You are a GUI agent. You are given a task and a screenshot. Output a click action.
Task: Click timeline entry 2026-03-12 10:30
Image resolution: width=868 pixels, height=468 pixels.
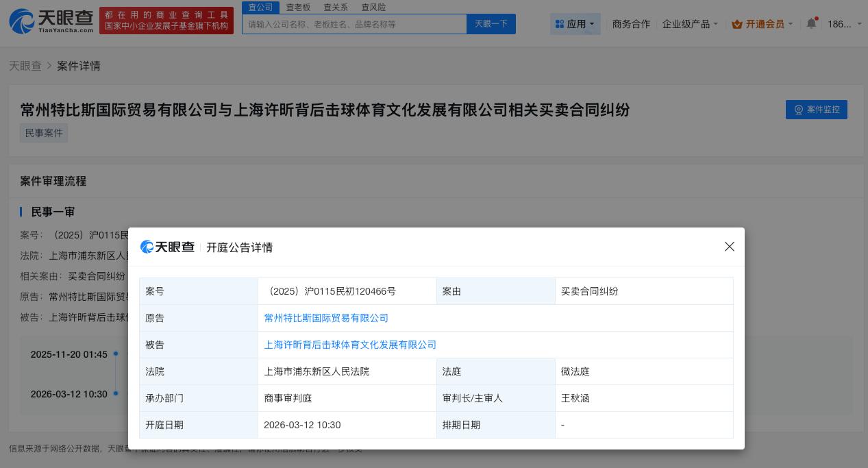pos(69,394)
